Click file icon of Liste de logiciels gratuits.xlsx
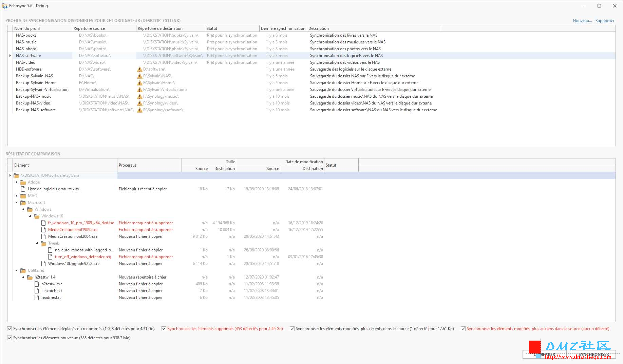 click(x=23, y=189)
